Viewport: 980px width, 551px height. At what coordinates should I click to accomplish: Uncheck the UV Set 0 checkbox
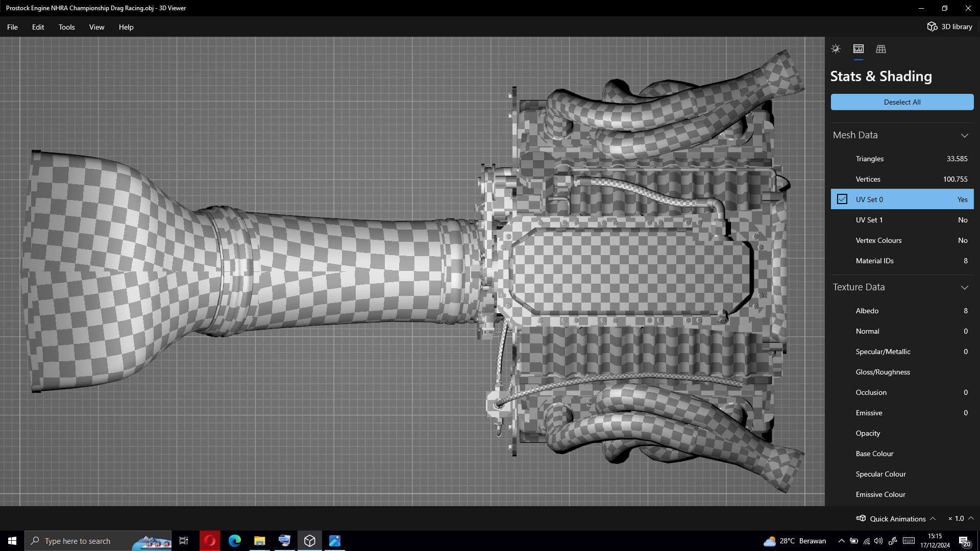[x=842, y=199]
